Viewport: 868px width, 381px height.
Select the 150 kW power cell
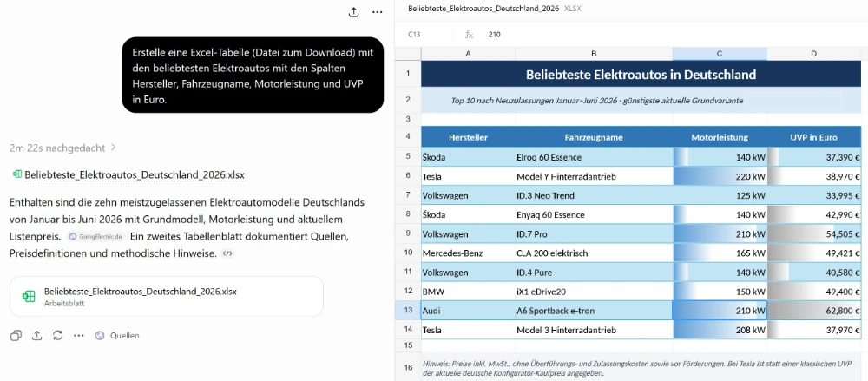pyautogui.click(x=720, y=292)
